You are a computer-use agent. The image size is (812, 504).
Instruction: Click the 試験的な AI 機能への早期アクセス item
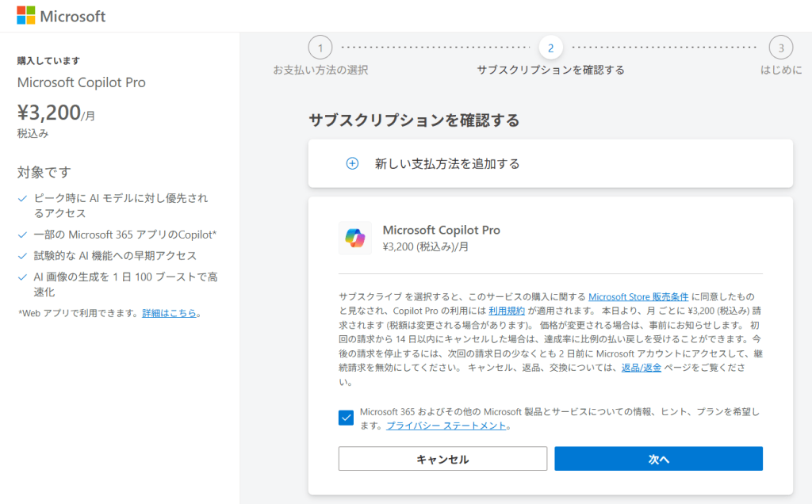115,256
